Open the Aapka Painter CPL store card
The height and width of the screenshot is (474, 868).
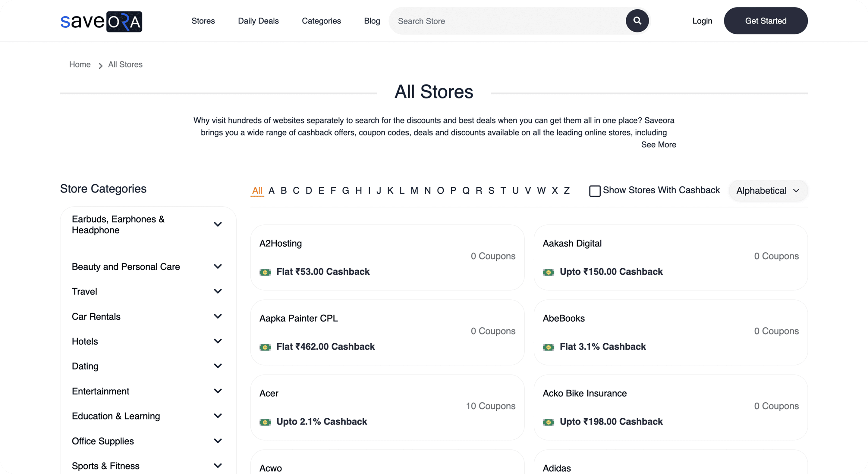[x=387, y=332]
